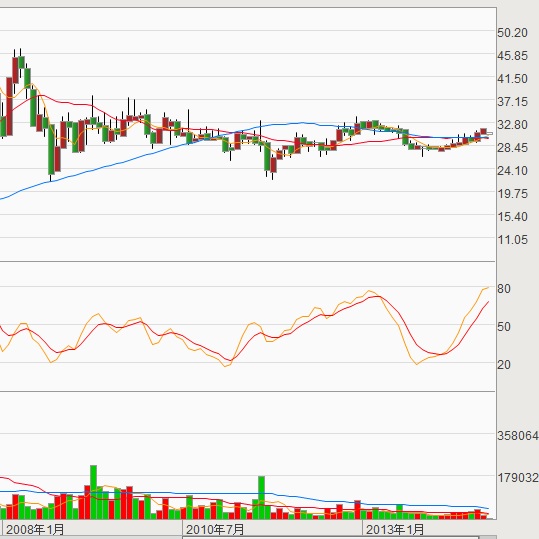Select the 179032 volume axis label

(518, 477)
